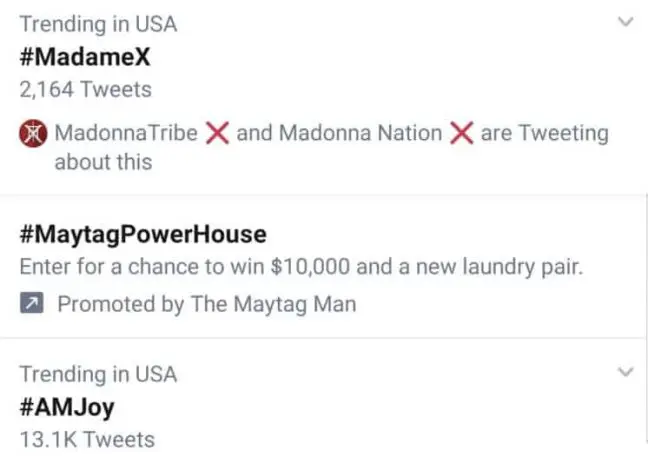Click the red X emoji after Madonna Nation
This screenshot has width=648, height=470.
[461, 133]
